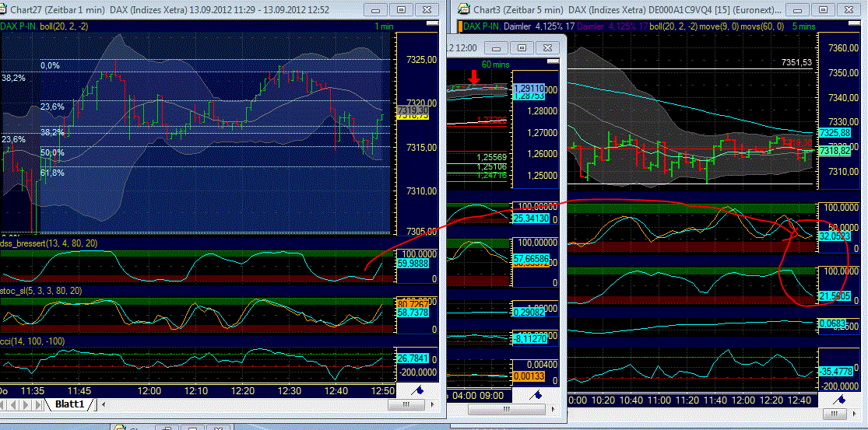Minimize the 60 mins chart window
Viewport: 868px width, 430px height.
496,47
